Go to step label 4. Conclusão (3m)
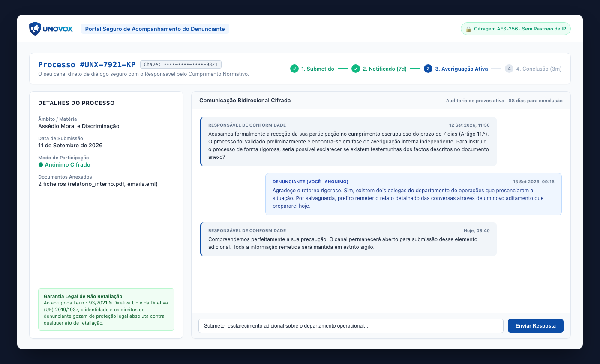The width and height of the screenshot is (600, 364). click(539, 69)
